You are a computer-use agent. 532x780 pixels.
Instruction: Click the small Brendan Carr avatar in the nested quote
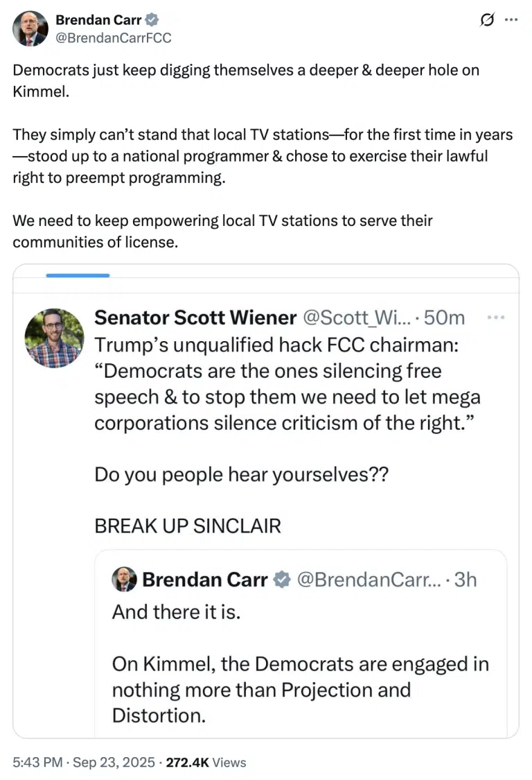coord(125,580)
